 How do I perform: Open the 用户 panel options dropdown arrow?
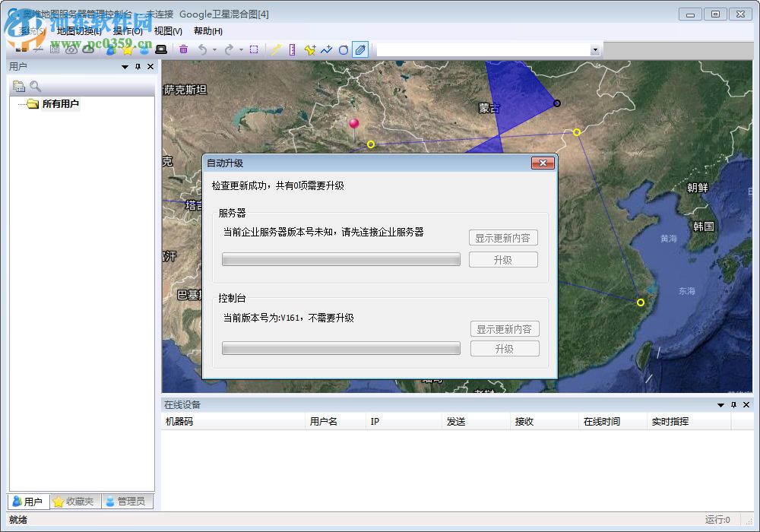click(x=124, y=67)
